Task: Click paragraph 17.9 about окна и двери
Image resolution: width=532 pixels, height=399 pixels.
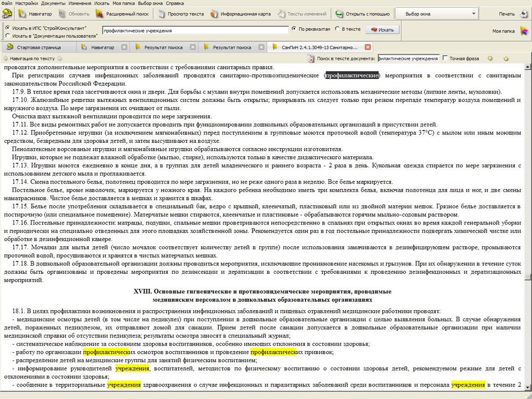Action: click(257, 91)
